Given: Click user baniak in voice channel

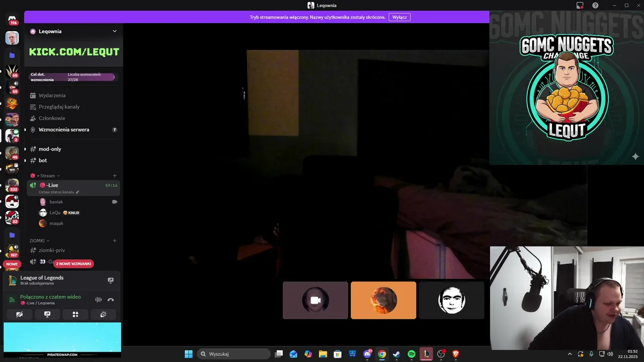Looking at the screenshot, I should [x=78, y=202].
